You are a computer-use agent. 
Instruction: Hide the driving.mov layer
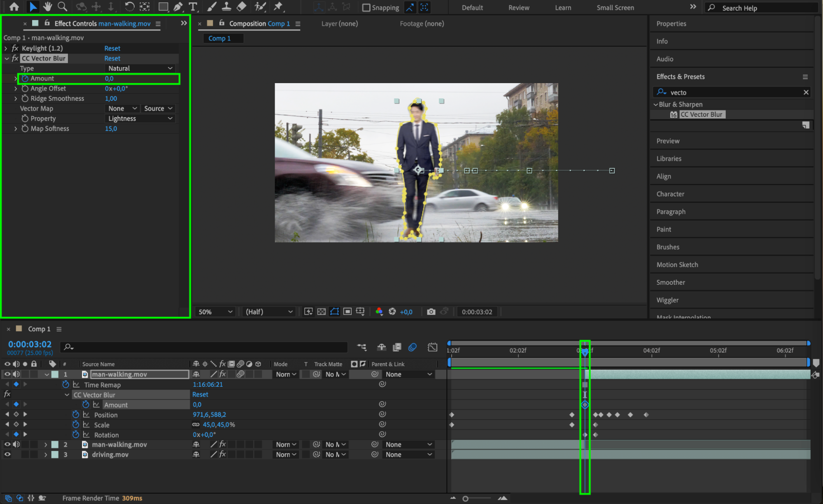pos(7,455)
